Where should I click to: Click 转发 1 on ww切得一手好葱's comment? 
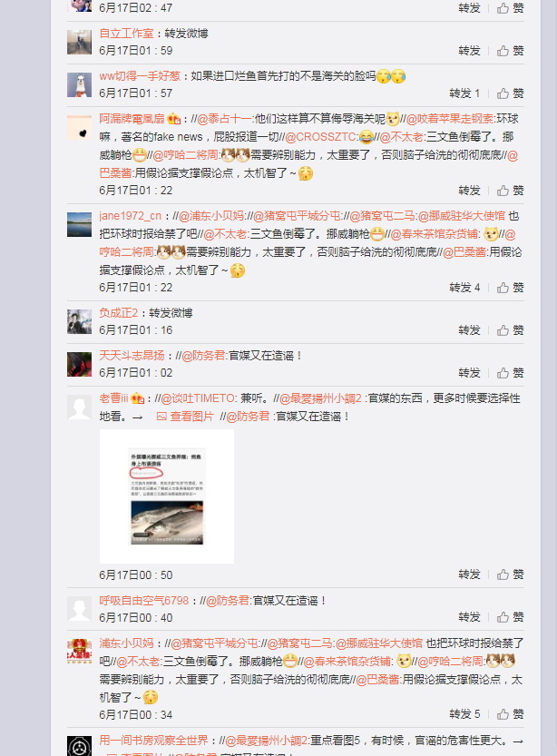pos(464,93)
